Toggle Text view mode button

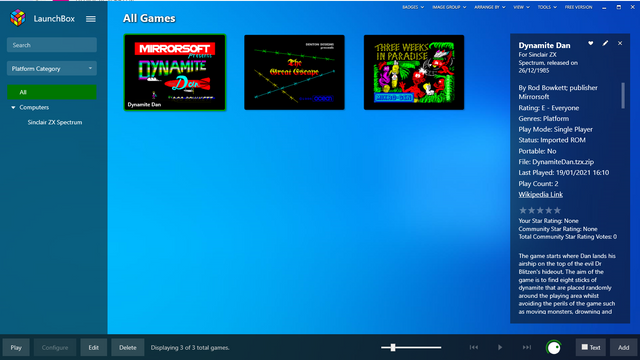pyautogui.click(x=591, y=347)
